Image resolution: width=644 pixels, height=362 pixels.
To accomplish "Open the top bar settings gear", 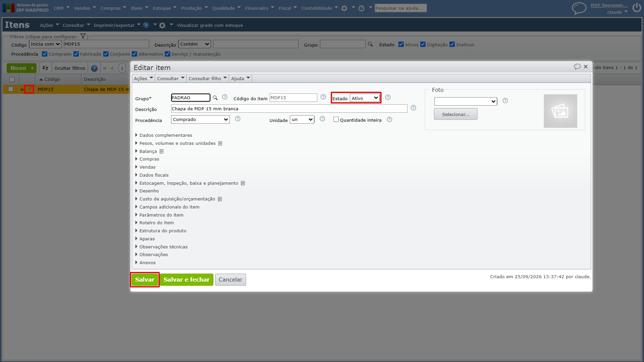I will [x=344, y=8].
